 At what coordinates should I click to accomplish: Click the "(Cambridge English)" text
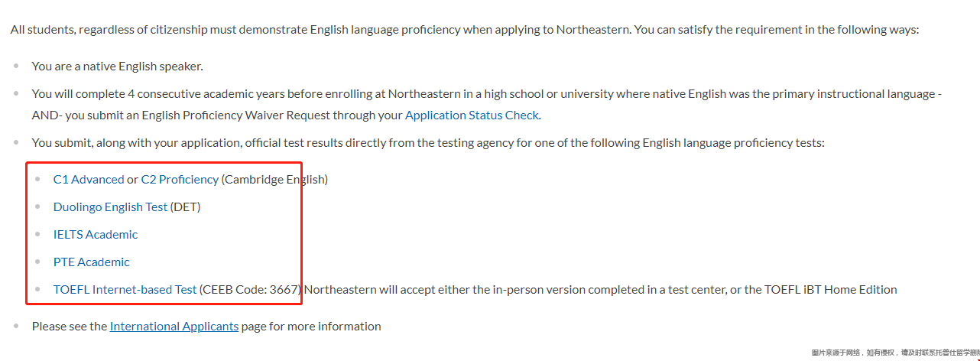point(274,180)
